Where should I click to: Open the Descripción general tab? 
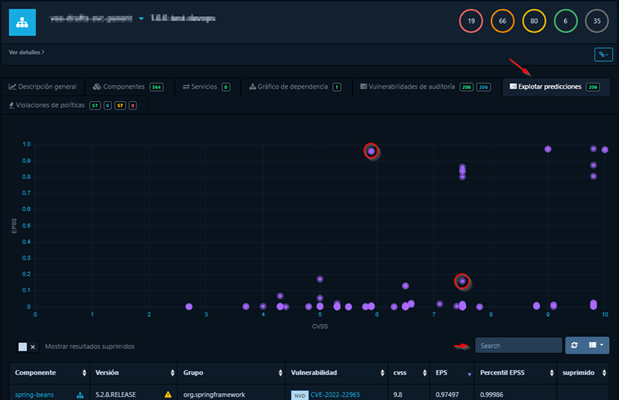pyautogui.click(x=43, y=87)
